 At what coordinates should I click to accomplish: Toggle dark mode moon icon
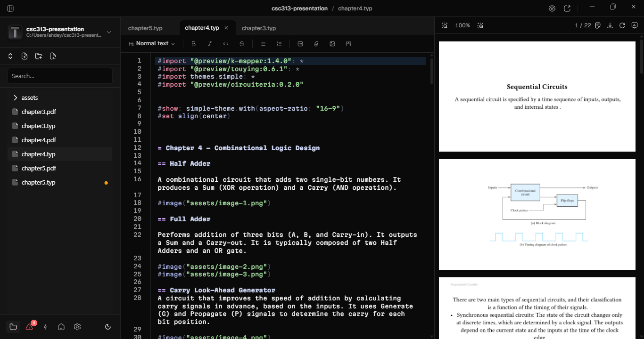tap(108, 327)
